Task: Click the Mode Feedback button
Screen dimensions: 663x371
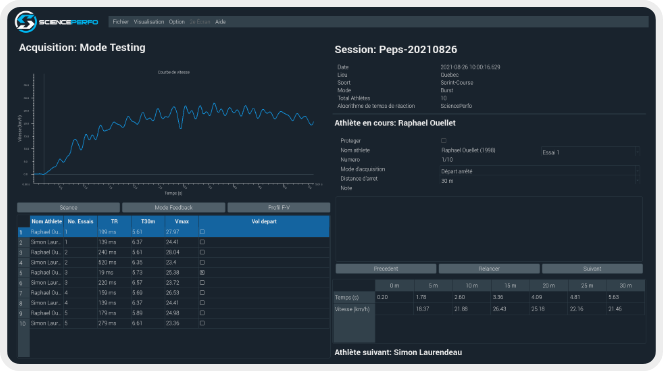Action: [x=173, y=207]
